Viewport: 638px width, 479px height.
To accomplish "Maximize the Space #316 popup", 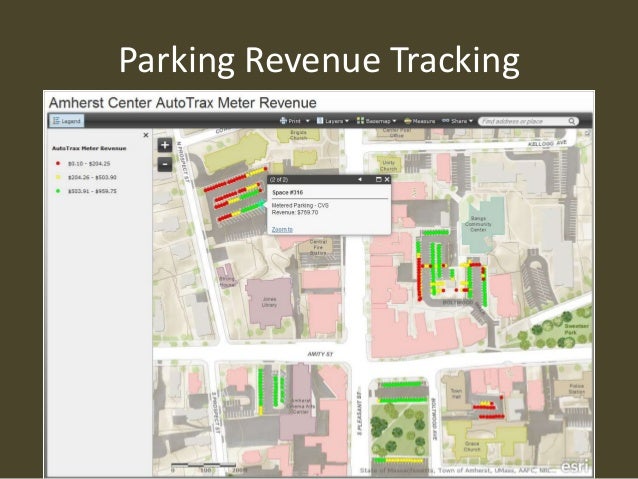I will 378,179.
